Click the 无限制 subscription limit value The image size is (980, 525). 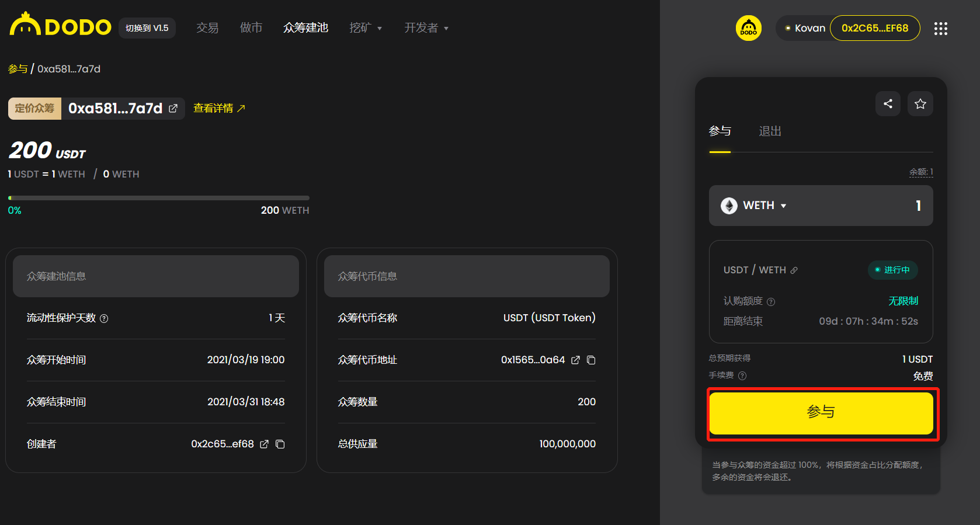click(x=903, y=301)
